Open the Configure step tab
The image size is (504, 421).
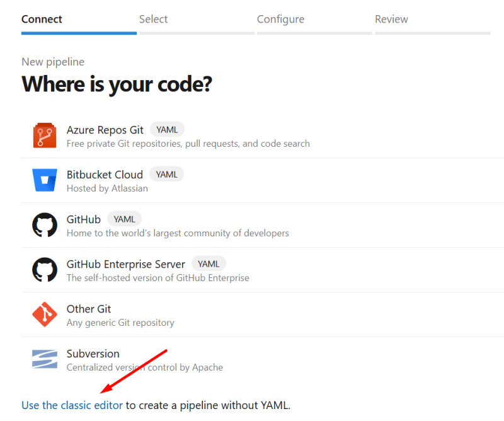coord(314,23)
